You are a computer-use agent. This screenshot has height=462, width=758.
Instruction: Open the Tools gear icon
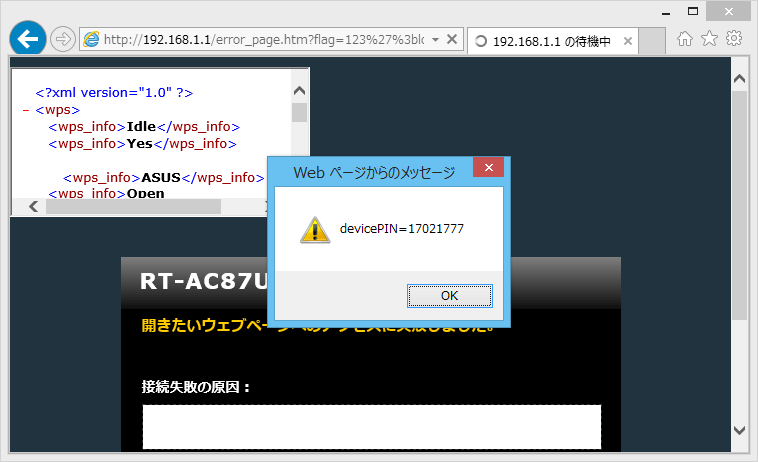tap(734, 38)
